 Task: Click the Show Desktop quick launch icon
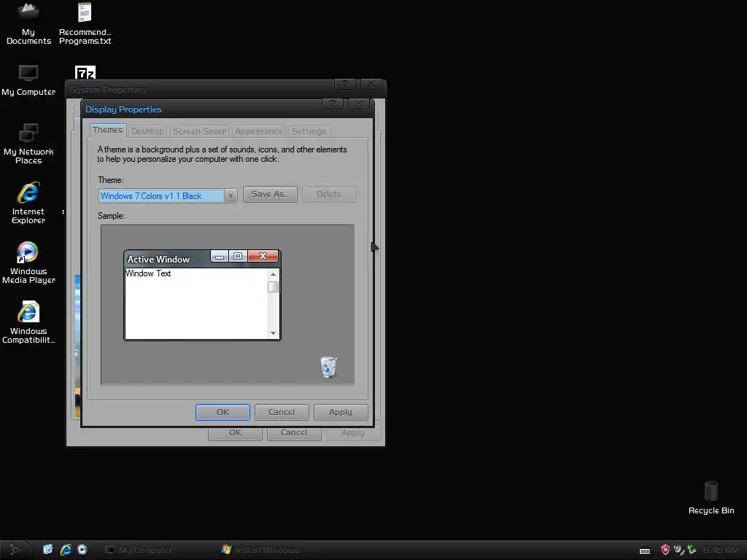pyautogui.click(x=47, y=550)
